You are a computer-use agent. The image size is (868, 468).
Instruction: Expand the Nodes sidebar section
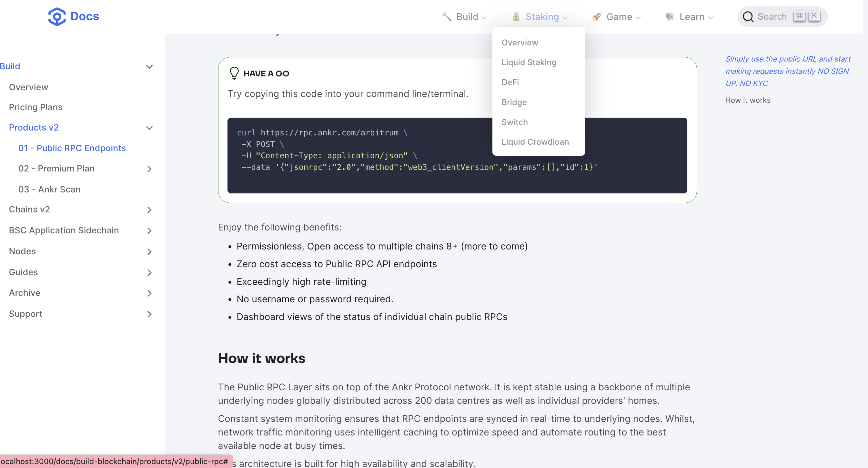149,251
